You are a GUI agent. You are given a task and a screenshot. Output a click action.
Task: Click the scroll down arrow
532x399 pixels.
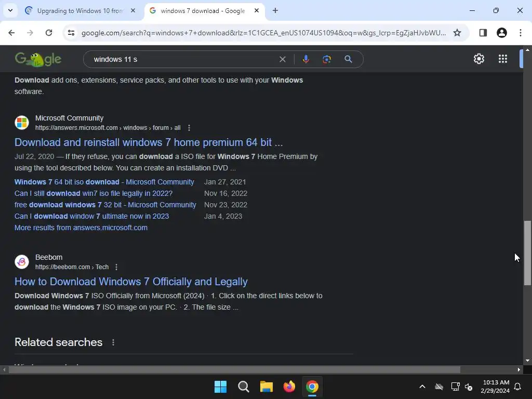[527, 361]
